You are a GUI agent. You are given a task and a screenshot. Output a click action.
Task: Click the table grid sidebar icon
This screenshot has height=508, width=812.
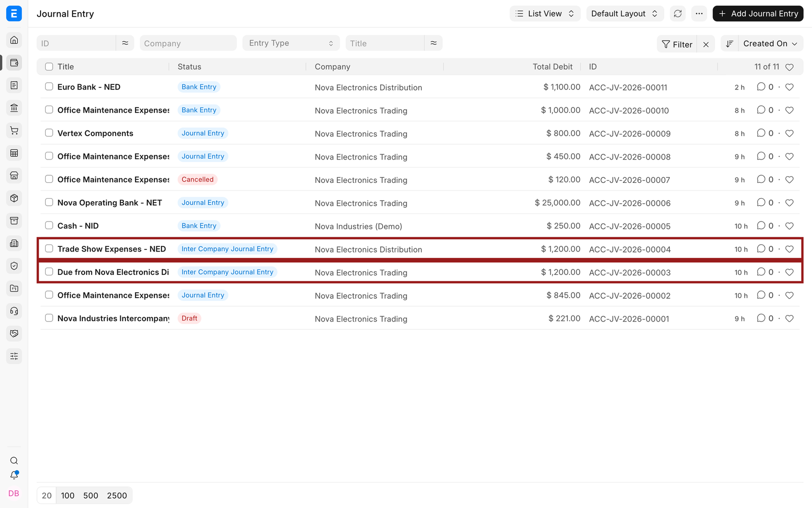[x=14, y=153]
